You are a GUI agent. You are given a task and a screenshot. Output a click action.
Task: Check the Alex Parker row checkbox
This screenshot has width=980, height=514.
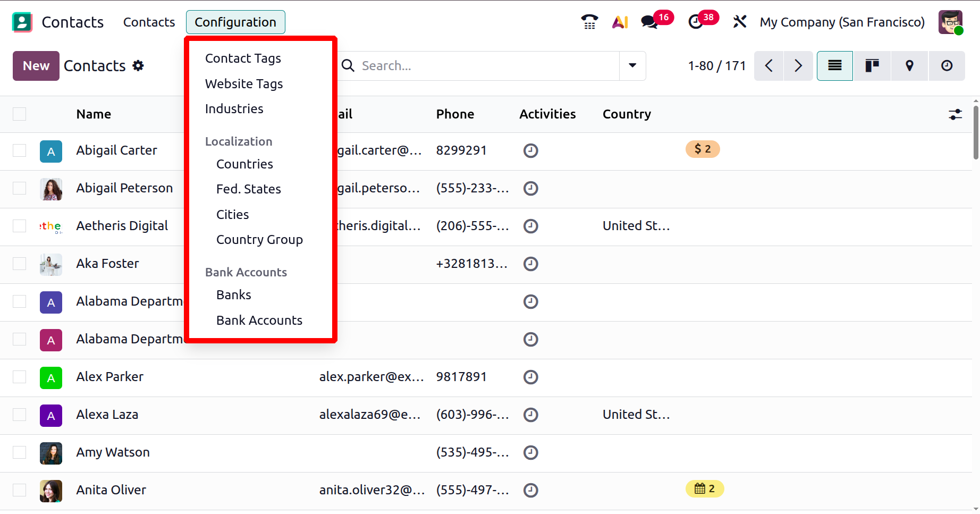[x=20, y=377]
